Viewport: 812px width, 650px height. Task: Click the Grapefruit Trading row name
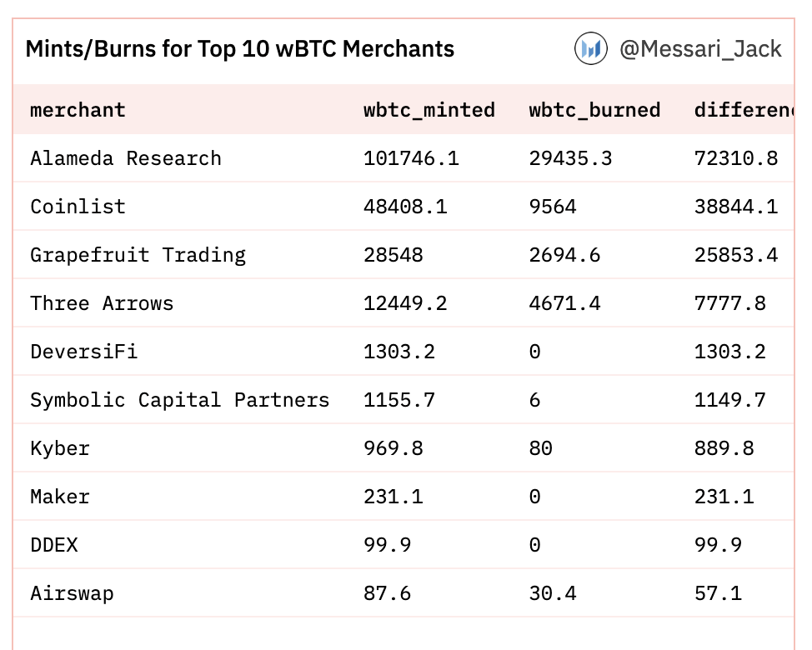point(138,255)
